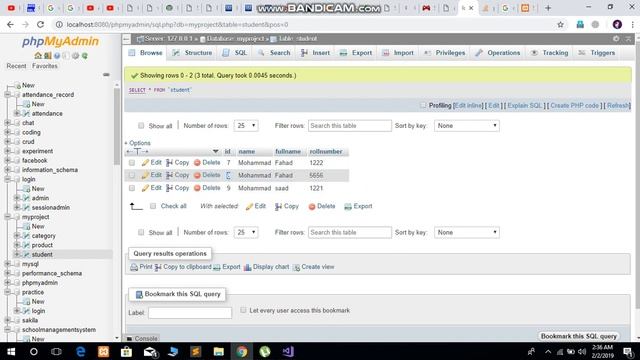This screenshot has width=640, height=360.
Task: Tick the checkbox for the saad row
Action: (131, 188)
